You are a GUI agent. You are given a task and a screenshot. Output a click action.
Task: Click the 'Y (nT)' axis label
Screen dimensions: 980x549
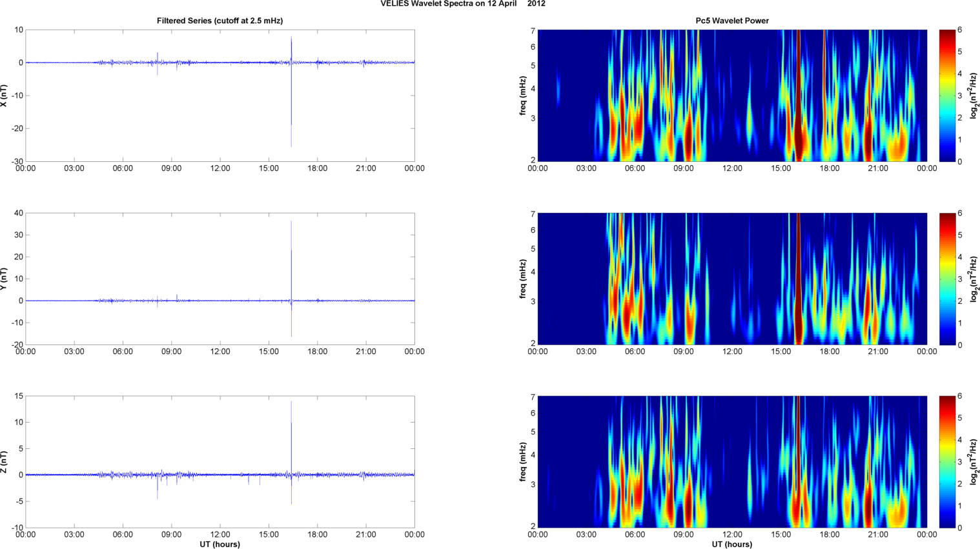tap(4, 279)
